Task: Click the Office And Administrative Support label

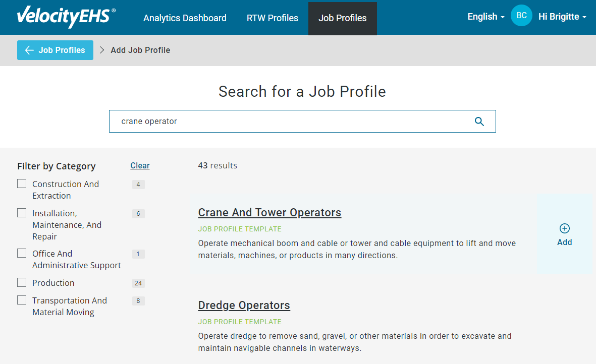Action: [77, 259]
